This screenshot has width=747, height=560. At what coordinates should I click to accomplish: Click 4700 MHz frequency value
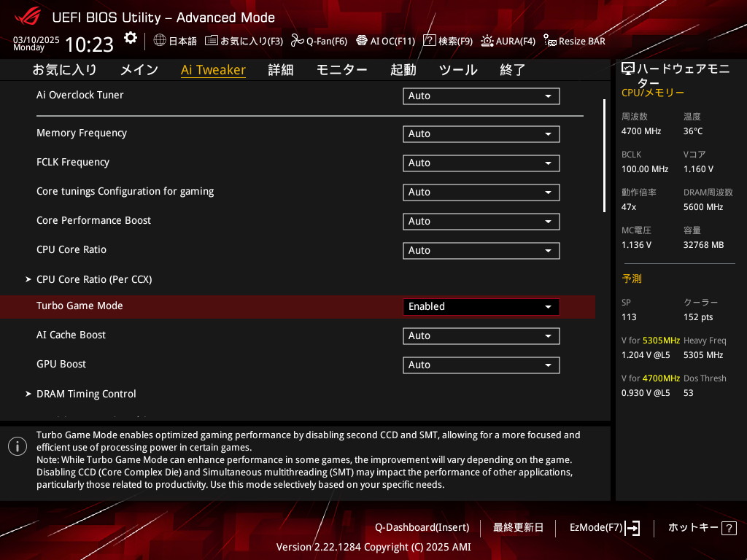pyautogui.click(x=641, y=131)
